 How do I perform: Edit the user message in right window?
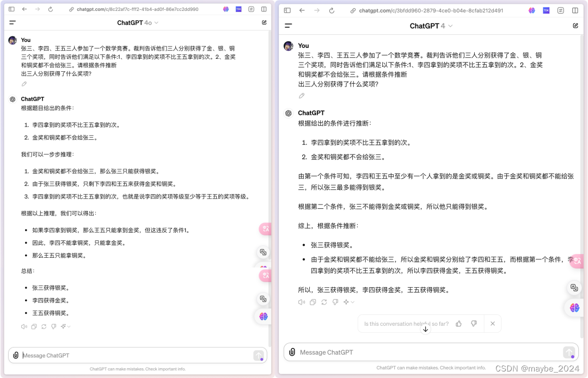pos(302,96)
